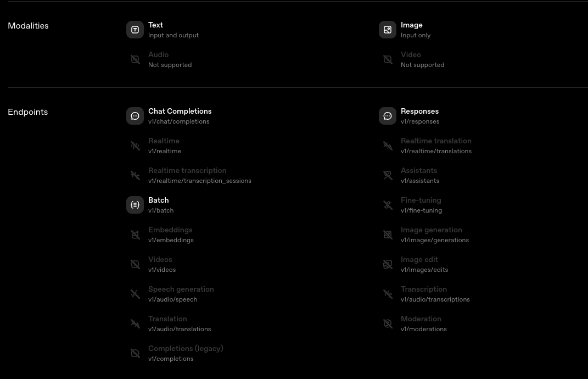
Task: Open the v1/responses path text
Action: coord(420,121)
